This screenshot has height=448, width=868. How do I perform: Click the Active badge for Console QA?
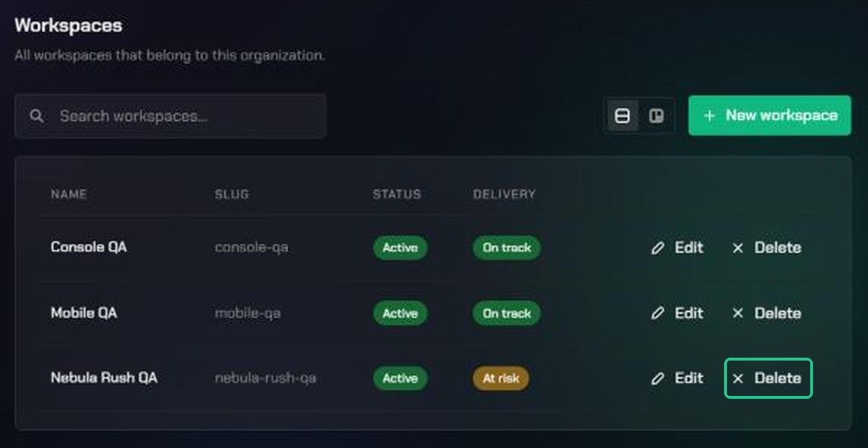pyautogui.click(x=400, y=248)
